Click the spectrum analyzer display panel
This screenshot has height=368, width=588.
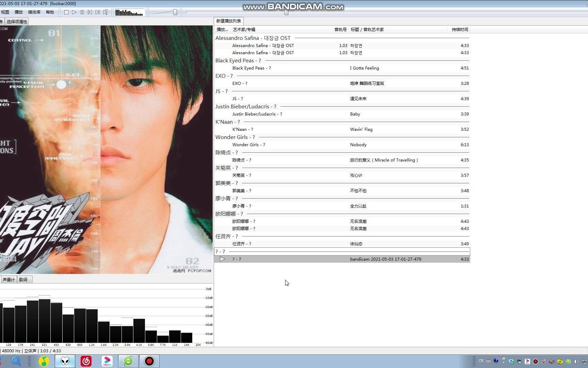[106, 315]
